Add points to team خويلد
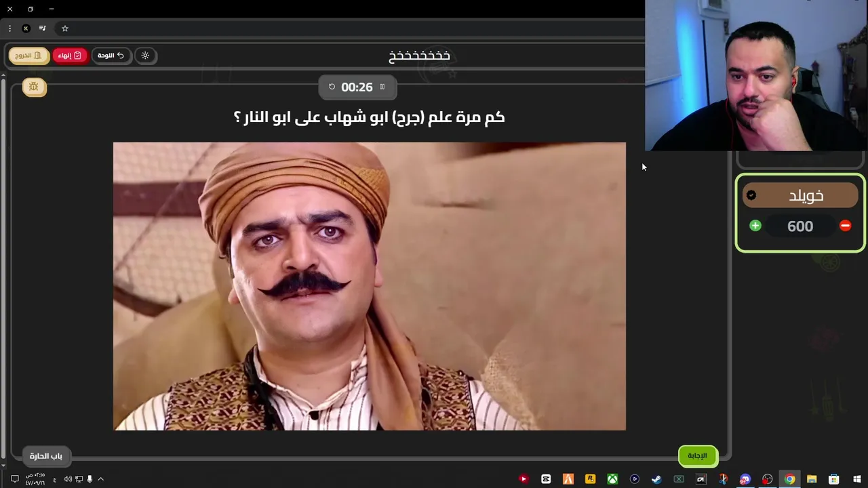This screenshot has height=488, width=868. (755, 226)
